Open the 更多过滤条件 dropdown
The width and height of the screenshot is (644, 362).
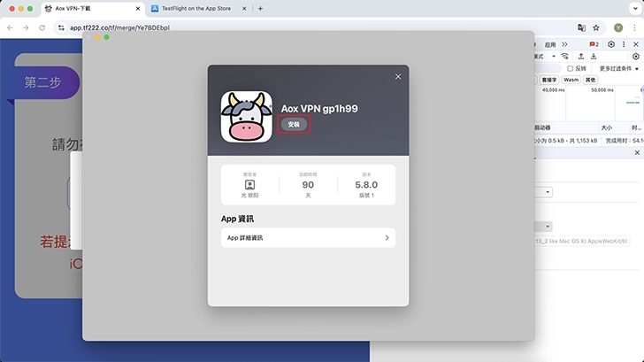[620, 68]
